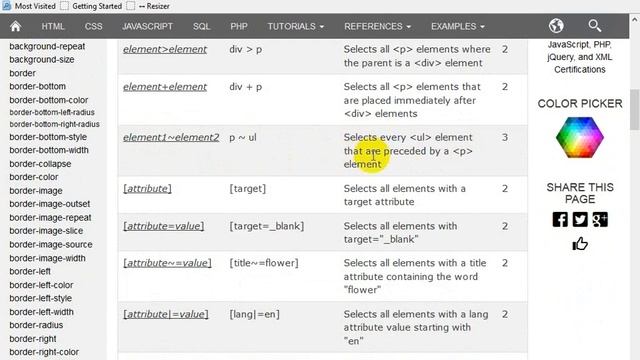Open border-bottom in the sidebar
This screenshot has width=640, height=360.
(x=38, y=87)
